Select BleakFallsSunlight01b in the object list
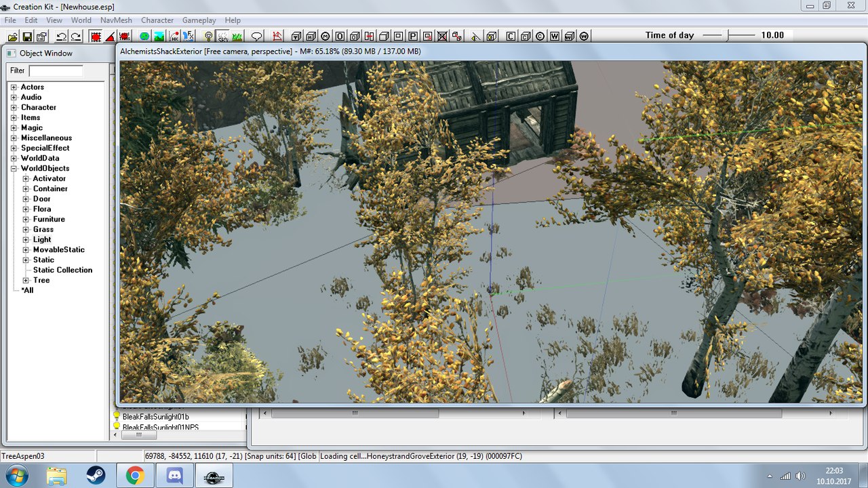Screen dimensions: 868x488 (155, 416)
